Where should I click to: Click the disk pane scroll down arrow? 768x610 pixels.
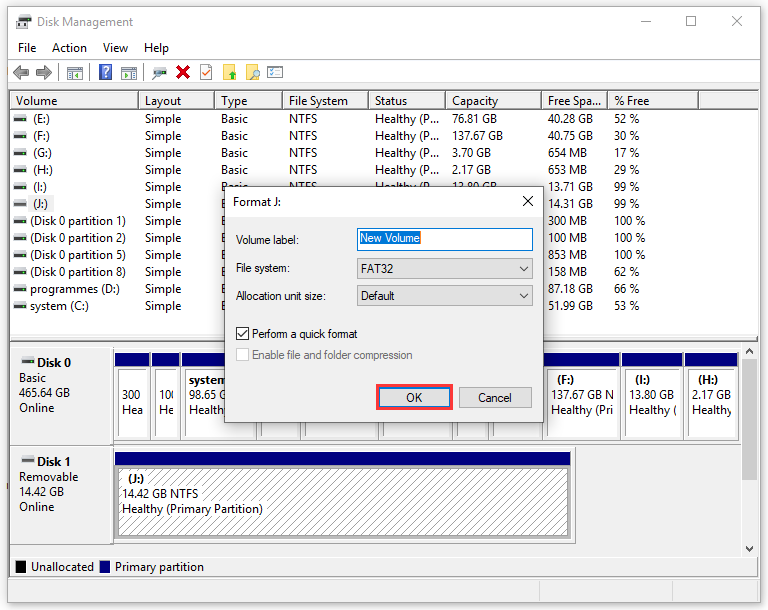(749, 549)
